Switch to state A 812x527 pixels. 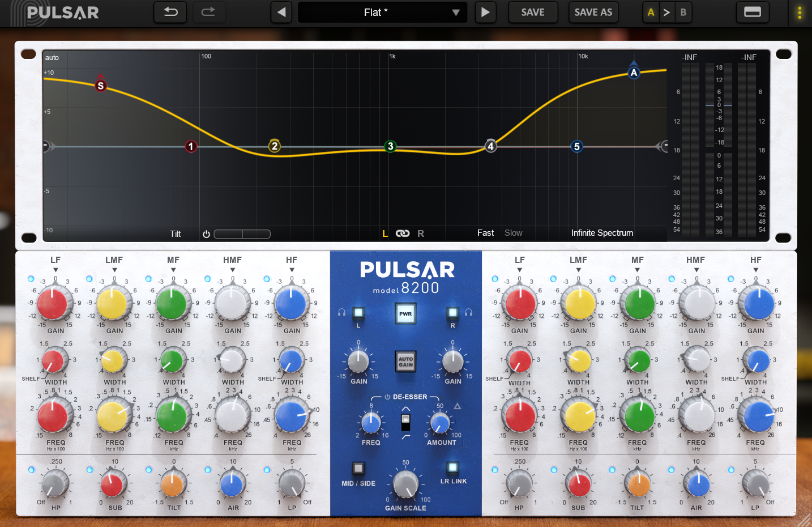[651, 12]
